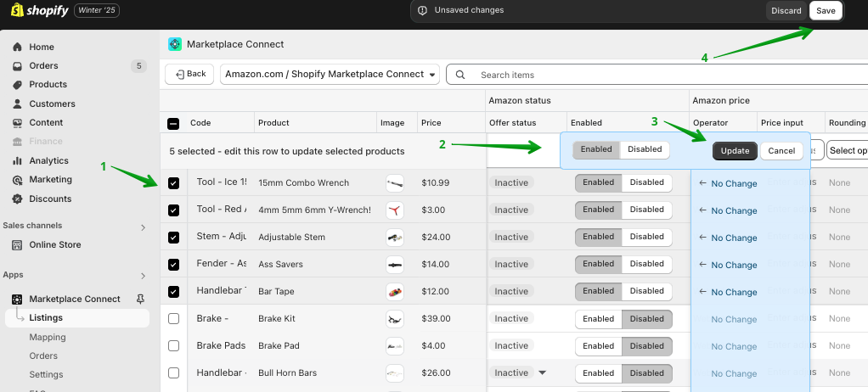Click the Winter '25 edition badge
This screenshot has height=392, width=868.
(x=97, y=10)
